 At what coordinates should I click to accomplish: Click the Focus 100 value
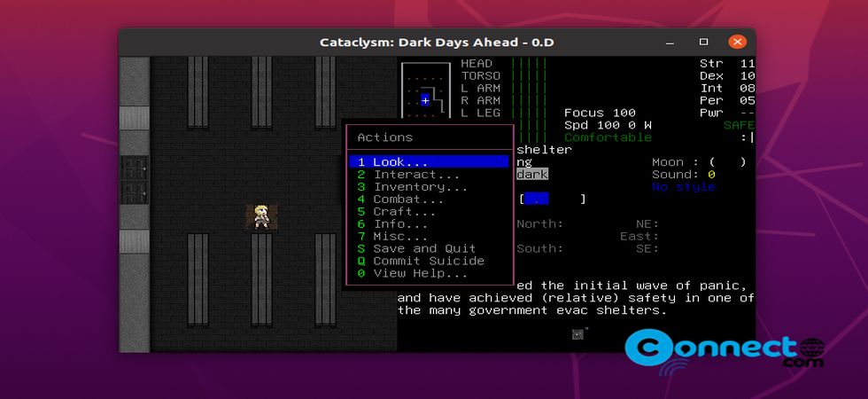click(601, 113)
